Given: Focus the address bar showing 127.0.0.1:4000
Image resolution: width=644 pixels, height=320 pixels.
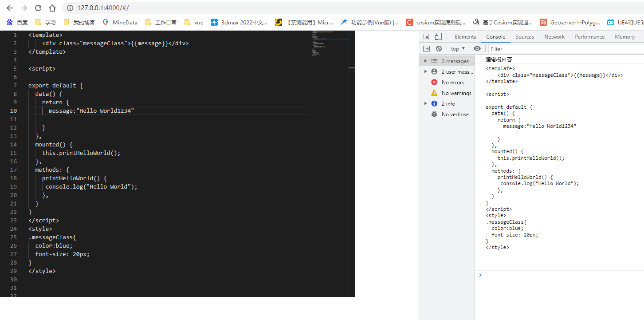Looking at the screenshot, I should pos(353,8).
